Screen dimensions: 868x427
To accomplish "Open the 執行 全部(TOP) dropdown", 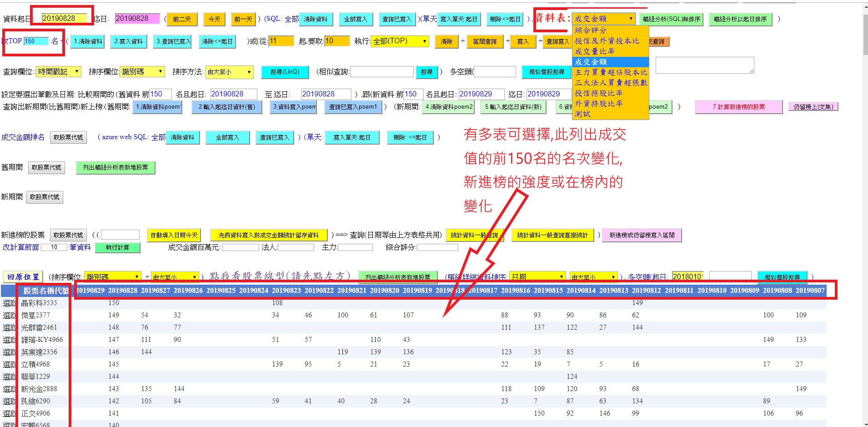I will click(400, 41).
